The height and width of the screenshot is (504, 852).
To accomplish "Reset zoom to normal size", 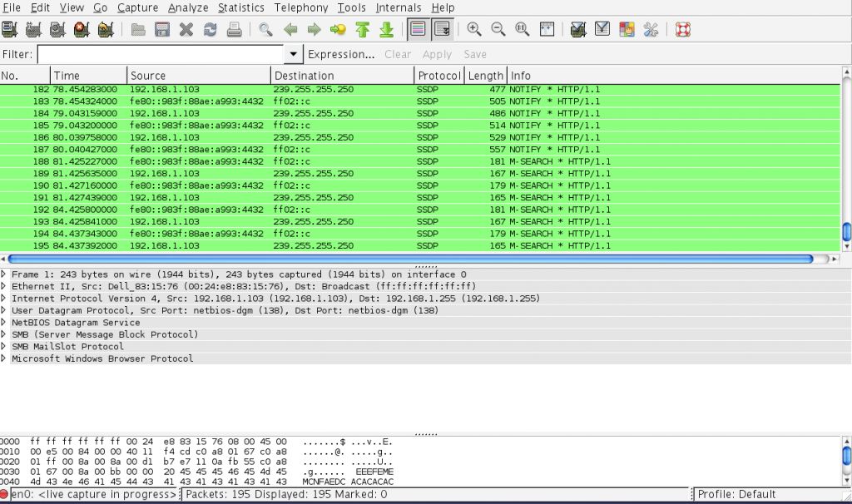I will (x=523, y=29).
